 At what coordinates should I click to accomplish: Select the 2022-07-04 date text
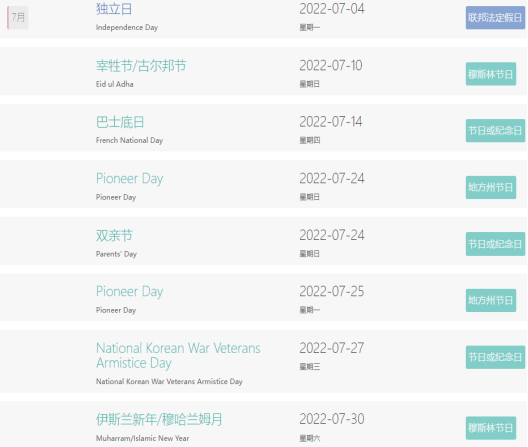click(x=332, y=9)
